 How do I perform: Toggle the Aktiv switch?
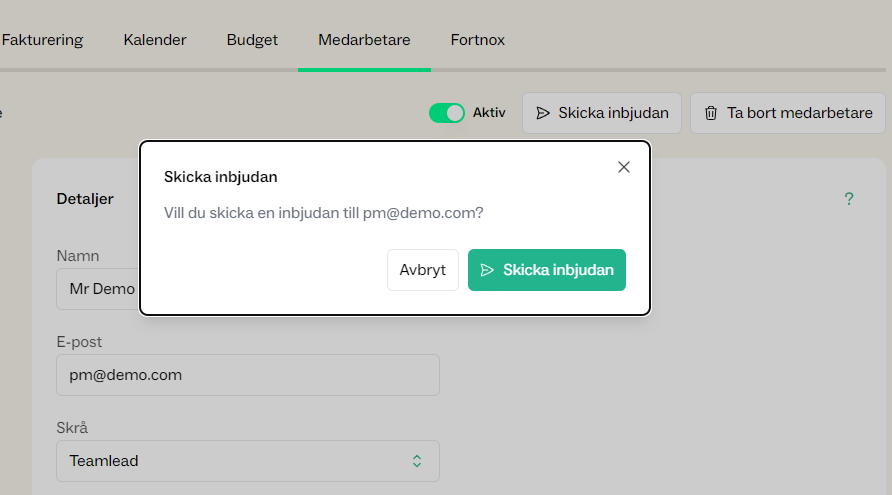click(x=447, y=113)
